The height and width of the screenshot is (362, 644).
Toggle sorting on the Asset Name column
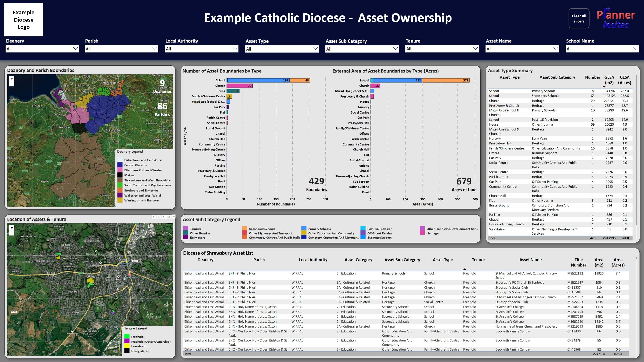click(531, 260)
